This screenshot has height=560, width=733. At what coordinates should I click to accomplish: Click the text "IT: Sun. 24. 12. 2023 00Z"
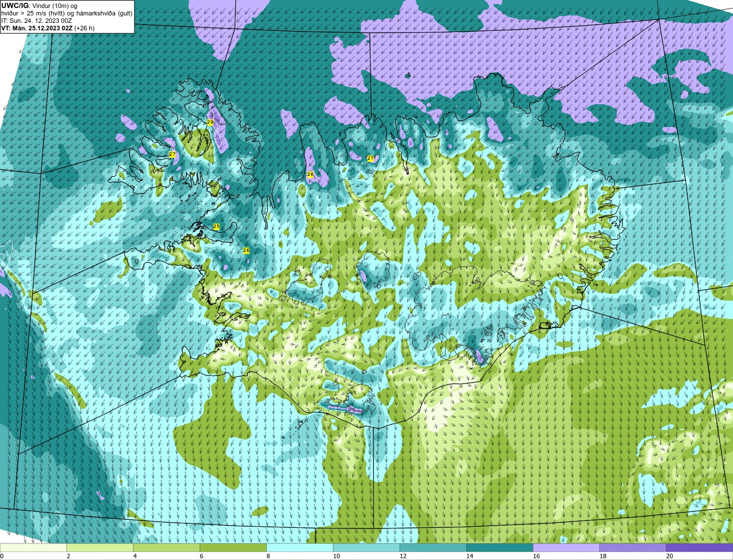coord(36,21)
